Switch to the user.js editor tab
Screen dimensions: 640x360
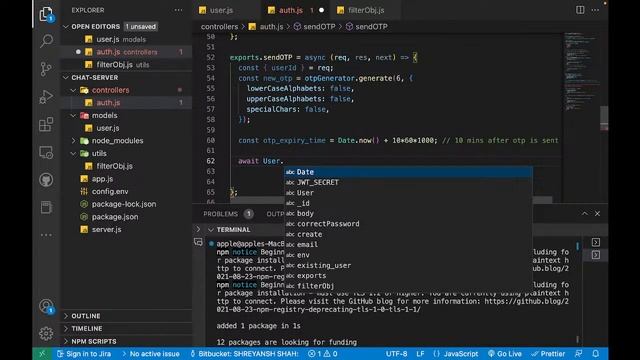tap(222, 10)
